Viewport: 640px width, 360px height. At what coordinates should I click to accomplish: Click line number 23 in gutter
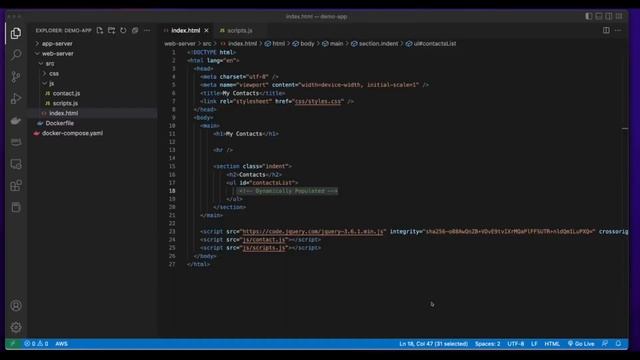[172, 231]
